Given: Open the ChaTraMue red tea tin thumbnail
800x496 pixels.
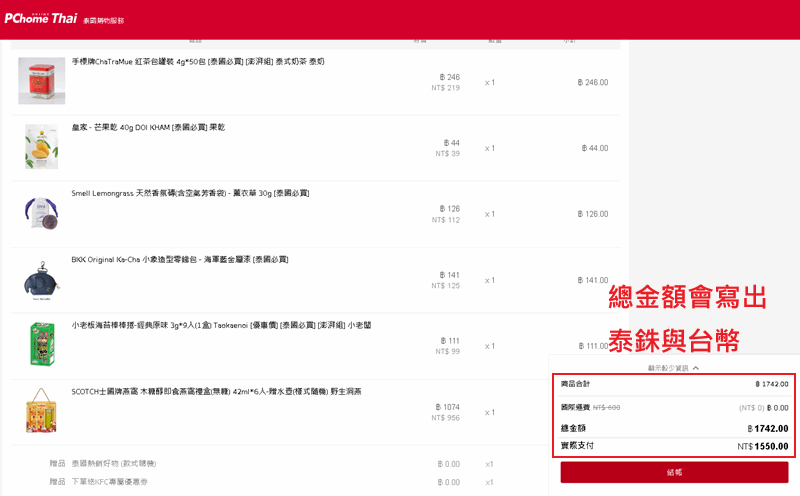Looking at the screenshot, I should (41, 81).
